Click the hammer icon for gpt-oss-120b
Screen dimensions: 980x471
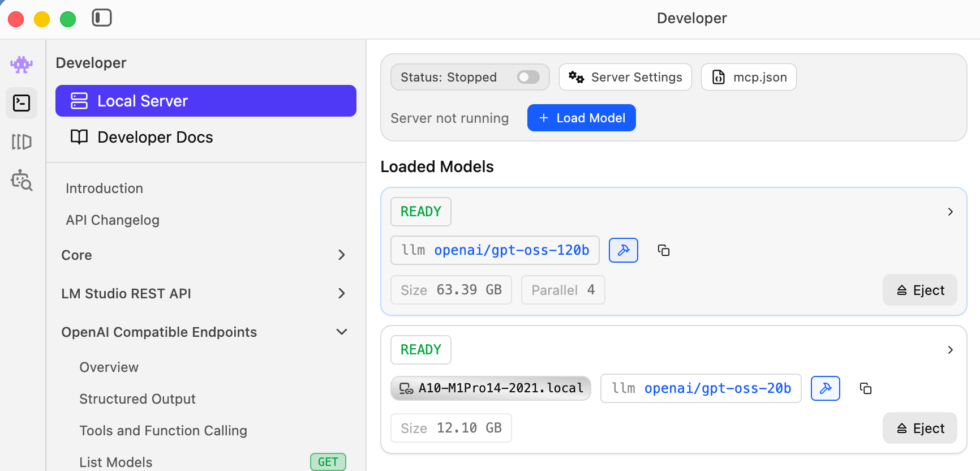tap(623, 250)
